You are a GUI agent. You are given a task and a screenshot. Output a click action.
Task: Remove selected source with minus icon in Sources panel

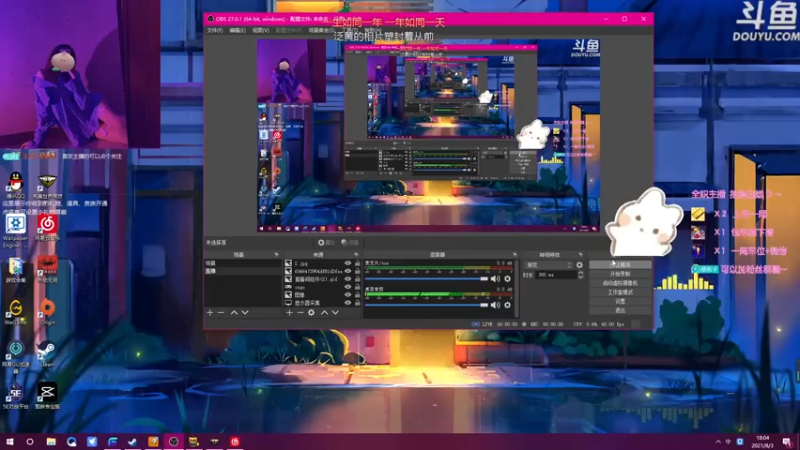(300, 312)
